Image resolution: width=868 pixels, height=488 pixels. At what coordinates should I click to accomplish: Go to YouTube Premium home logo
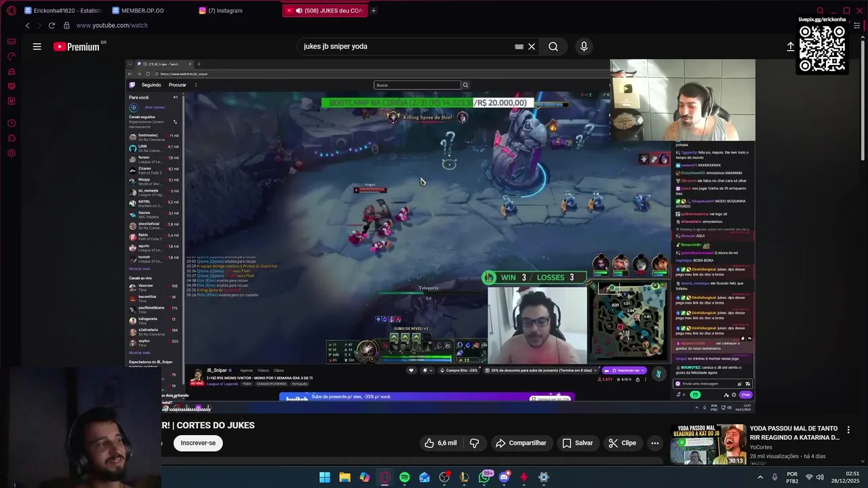tap(77, 47)
